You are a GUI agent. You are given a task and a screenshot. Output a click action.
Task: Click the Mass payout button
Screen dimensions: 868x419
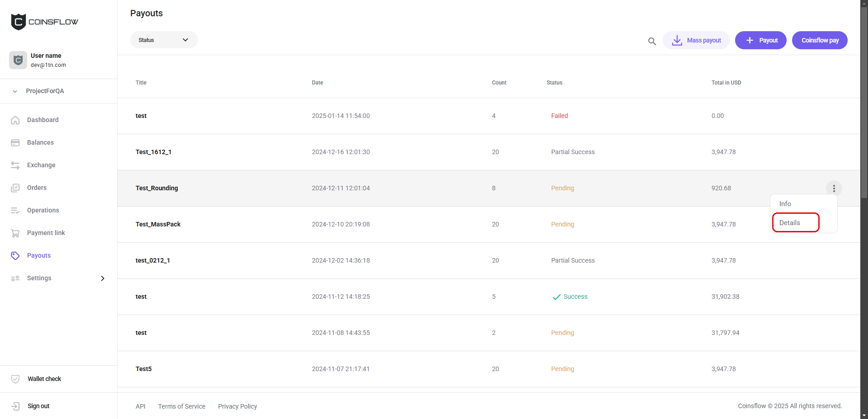pyautogui.click(x=696, y=40)
